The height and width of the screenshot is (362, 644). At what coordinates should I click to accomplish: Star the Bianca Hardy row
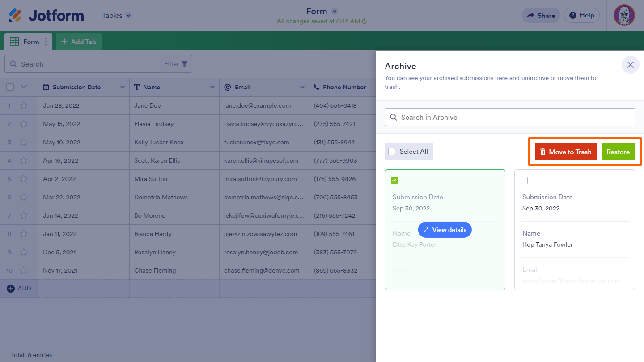point(24,234)
